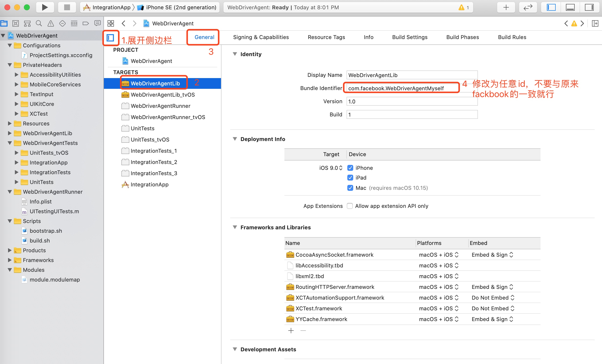
Task: Uncheck the Mac device checkbox
Action: (x=350, y=188)
